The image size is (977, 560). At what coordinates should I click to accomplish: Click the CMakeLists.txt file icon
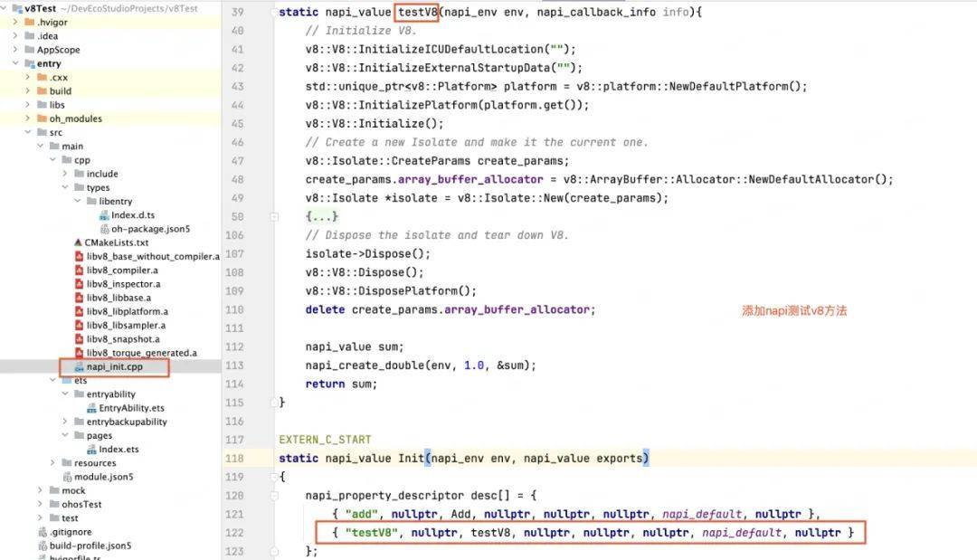pos(78,242)
